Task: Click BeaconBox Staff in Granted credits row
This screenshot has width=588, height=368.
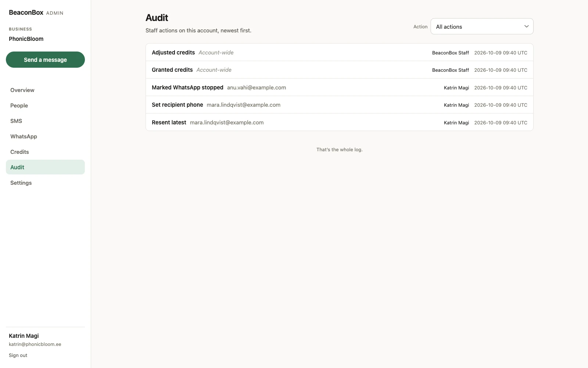Action: tap(451, 70)
